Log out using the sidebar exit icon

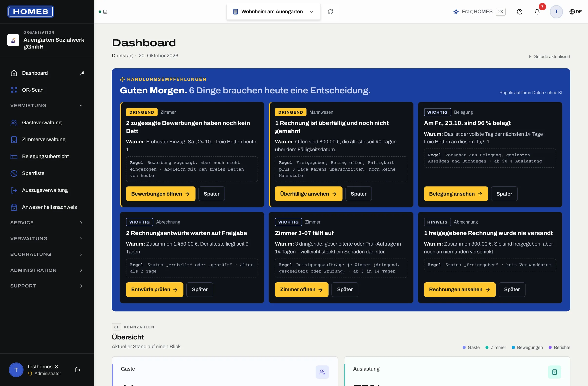point(78,369)
